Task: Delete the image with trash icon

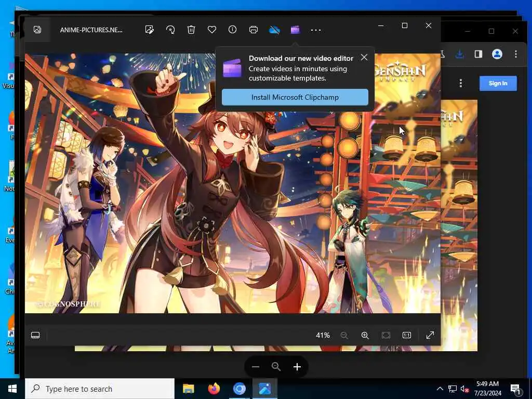Action: (x=191, y=30)
